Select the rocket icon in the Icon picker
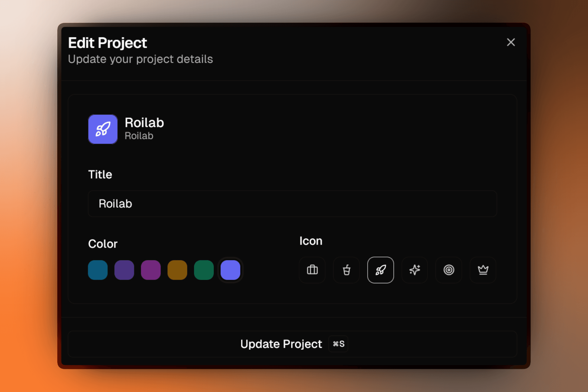 (380, 270)
